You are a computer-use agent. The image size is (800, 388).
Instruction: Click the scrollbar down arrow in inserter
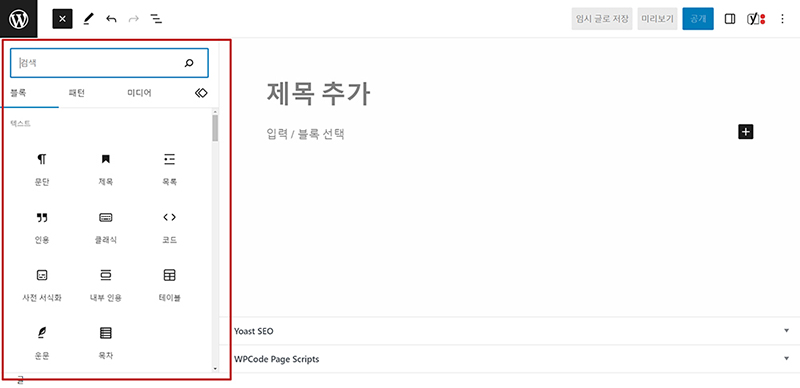tap(215, 368)
